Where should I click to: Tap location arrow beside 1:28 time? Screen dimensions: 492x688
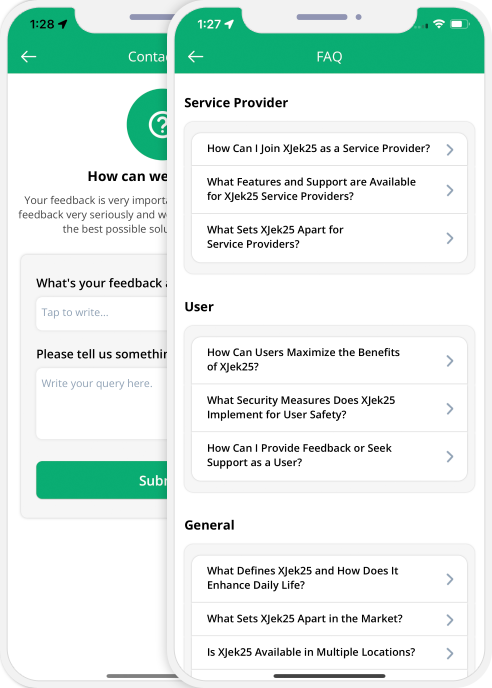63,24
